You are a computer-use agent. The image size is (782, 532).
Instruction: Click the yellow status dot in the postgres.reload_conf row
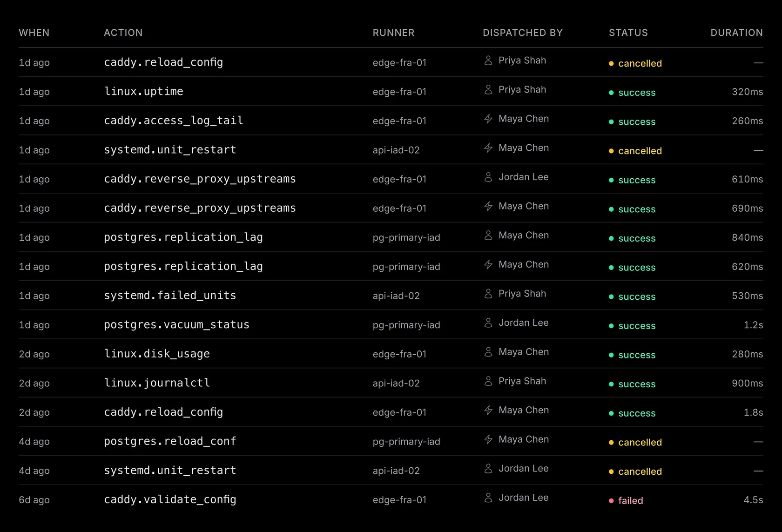click(611, 443)
